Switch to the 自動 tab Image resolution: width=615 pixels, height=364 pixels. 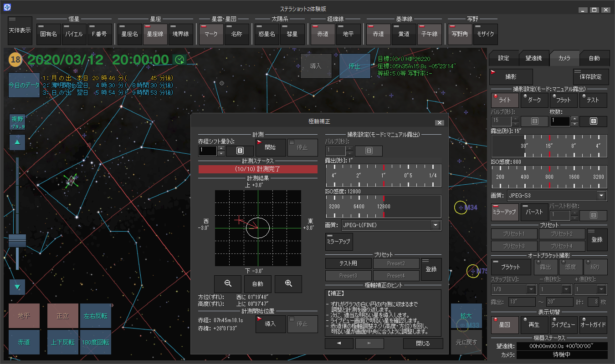[x=594, y=58]
